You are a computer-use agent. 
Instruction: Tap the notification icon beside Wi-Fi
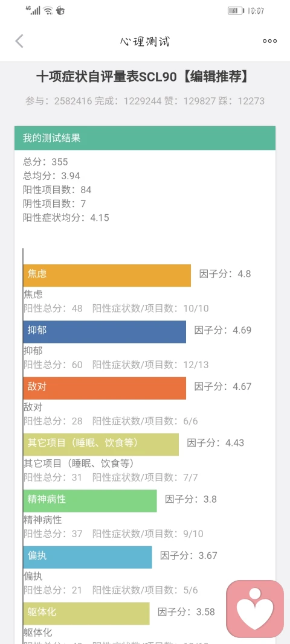(60, 11)
